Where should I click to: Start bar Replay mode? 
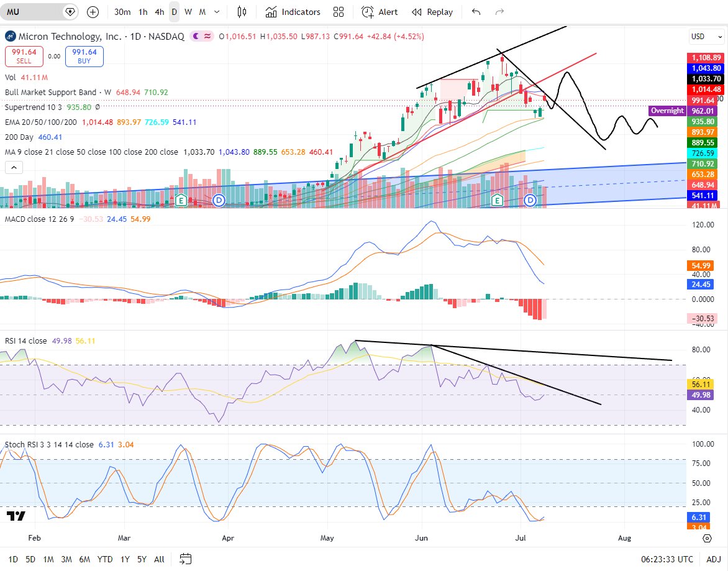(432, 12)
